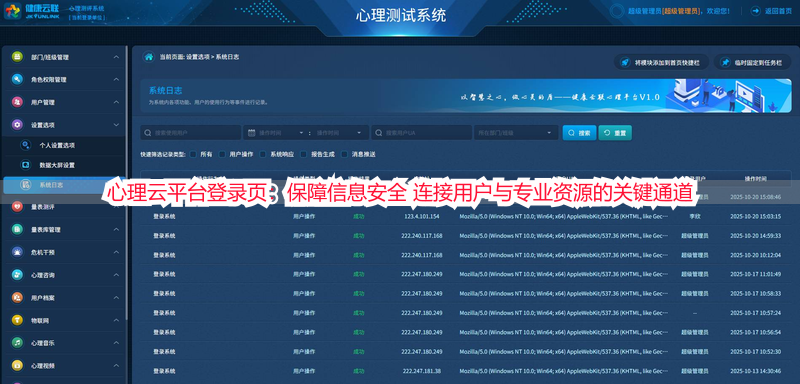Click the 用户档案 sidebar icon
This screenshot has height=384, width=800.
(17, 297)
